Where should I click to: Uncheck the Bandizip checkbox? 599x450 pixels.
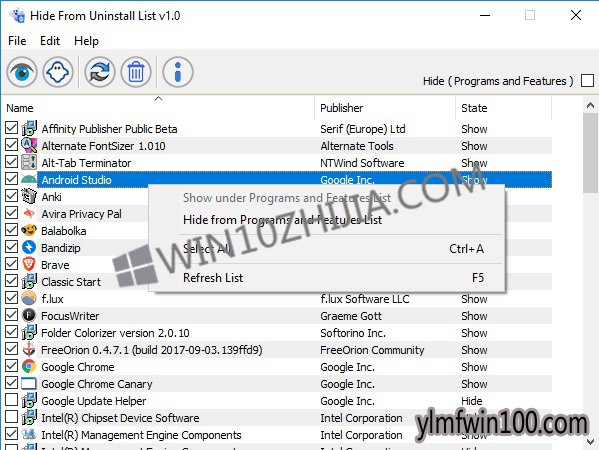point(11,247)
